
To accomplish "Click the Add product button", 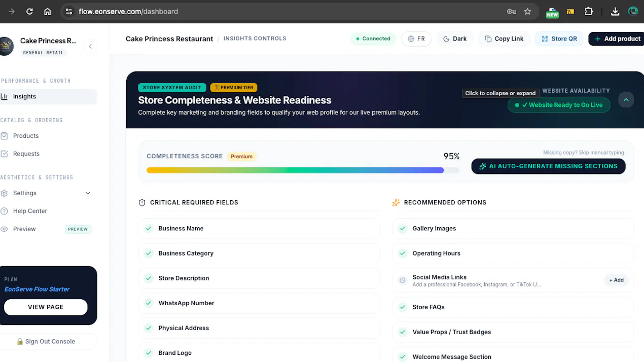I will point(616,39).
